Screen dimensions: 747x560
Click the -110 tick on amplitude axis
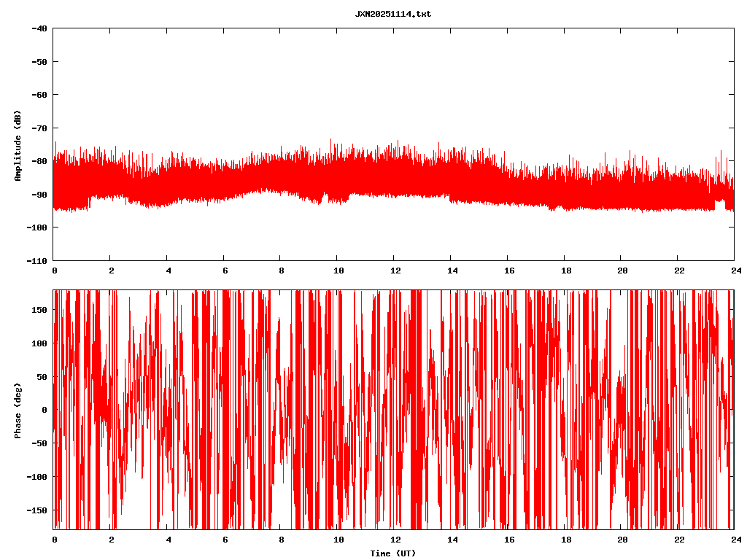pos(37,260)
